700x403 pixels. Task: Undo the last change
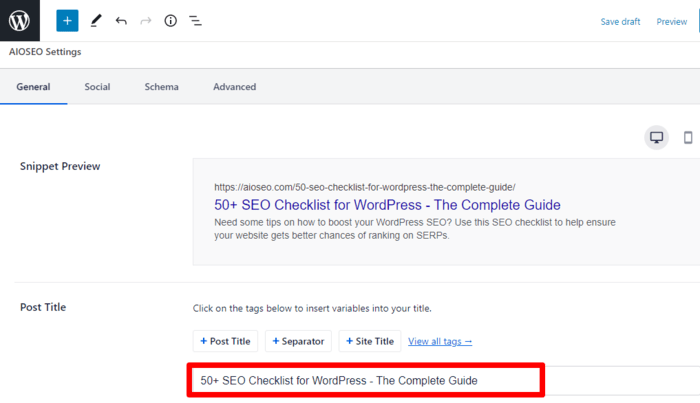(121, 21)
